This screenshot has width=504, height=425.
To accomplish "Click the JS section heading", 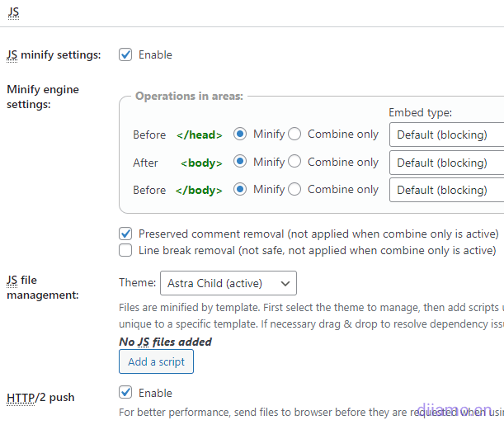I will (12, 12).
